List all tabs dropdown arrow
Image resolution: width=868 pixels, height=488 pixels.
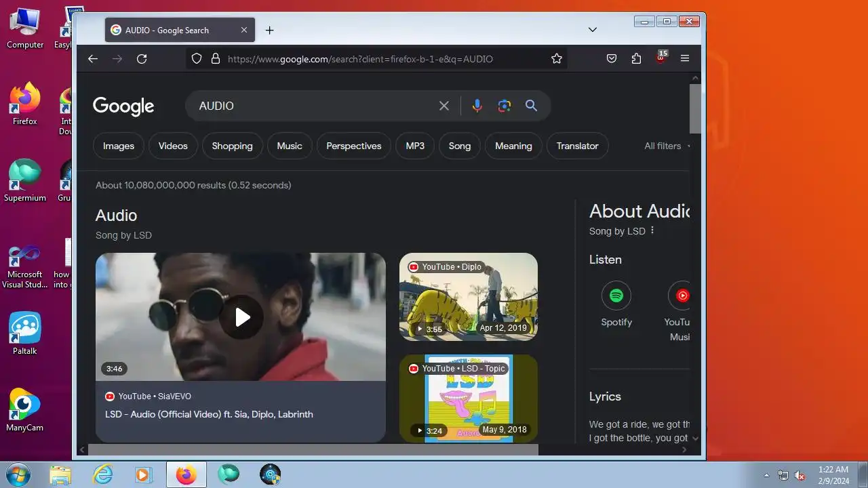(x=593, y=30)
